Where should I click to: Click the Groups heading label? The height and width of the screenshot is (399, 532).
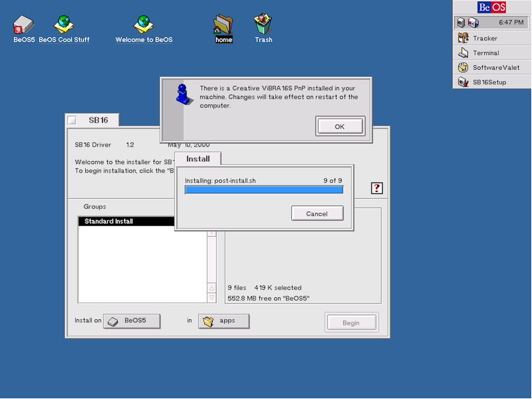pyautogui.click(x=95, y=206)
